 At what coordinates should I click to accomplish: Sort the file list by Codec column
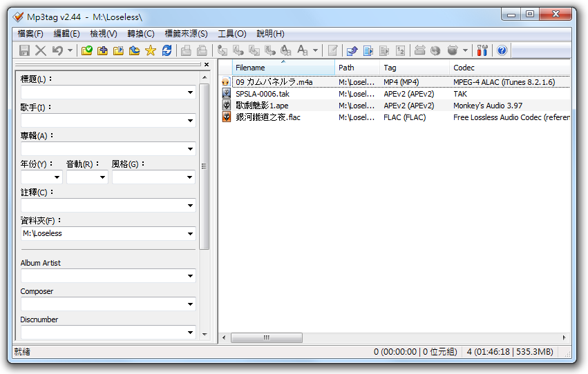(510, 68)
